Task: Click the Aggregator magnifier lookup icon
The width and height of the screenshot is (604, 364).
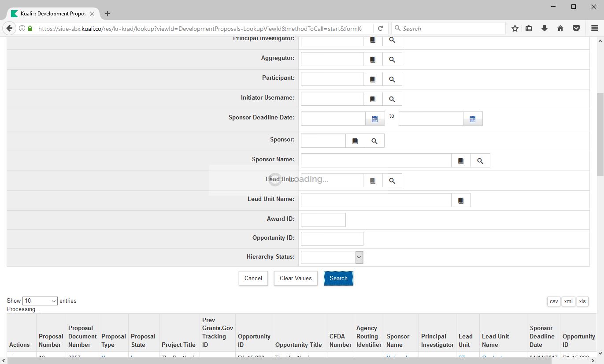Action: click(392, 59)
